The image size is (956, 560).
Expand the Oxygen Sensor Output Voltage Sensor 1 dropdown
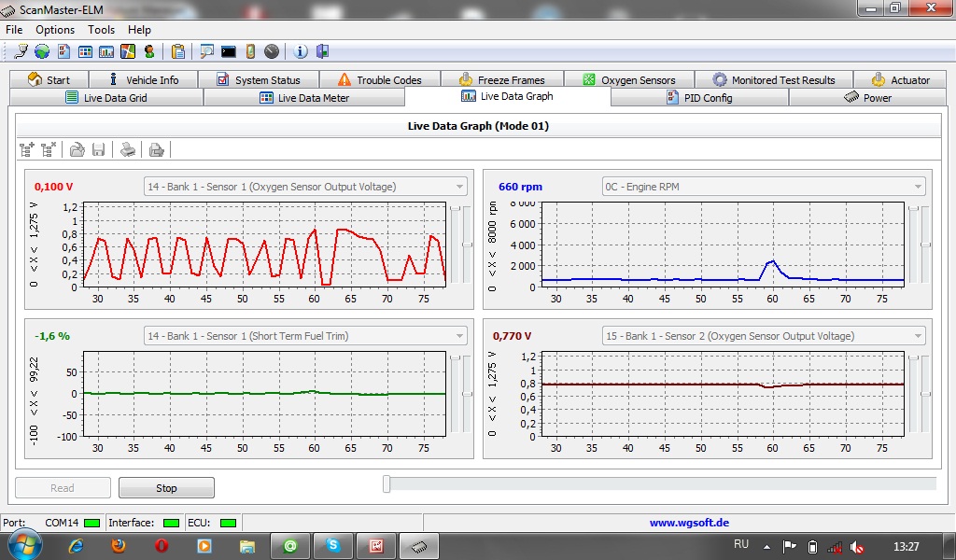click(459, 187)
